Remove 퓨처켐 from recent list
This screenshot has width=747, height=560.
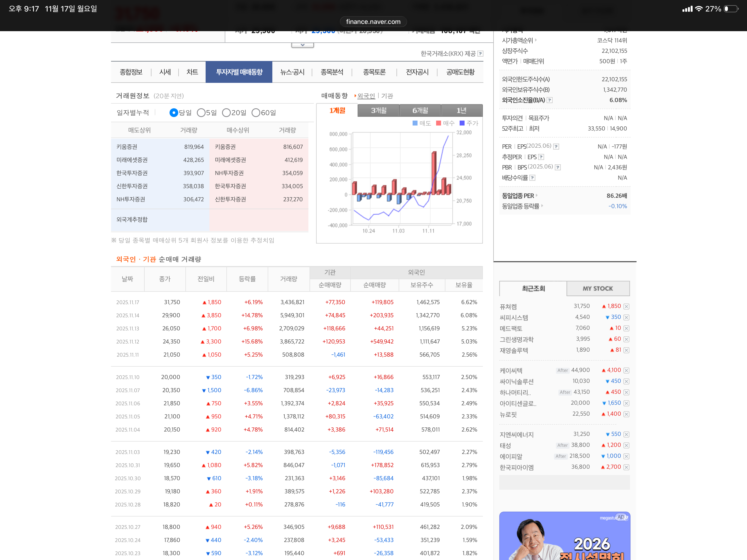point(626,307)
